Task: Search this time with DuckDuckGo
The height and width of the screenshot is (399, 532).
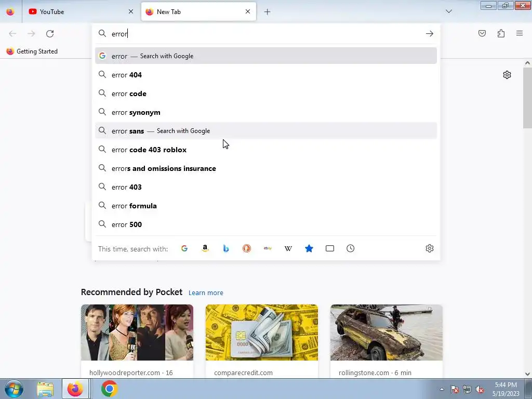Action: 247,248
